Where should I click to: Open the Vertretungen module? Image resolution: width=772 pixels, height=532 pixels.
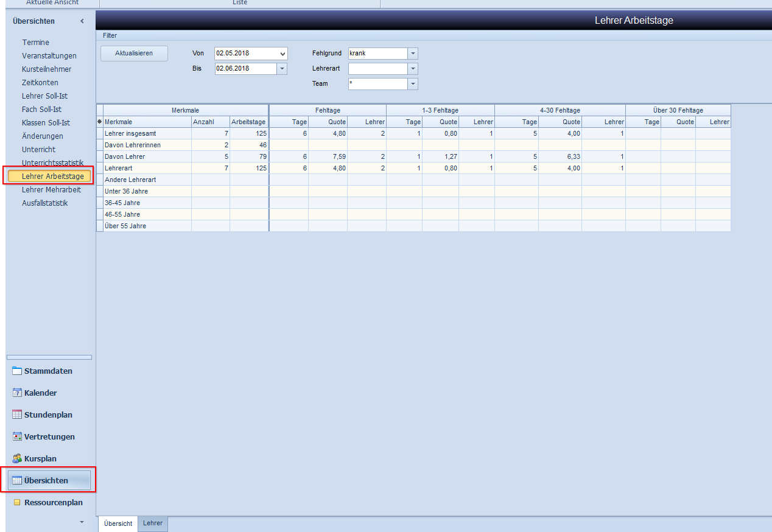49,436
